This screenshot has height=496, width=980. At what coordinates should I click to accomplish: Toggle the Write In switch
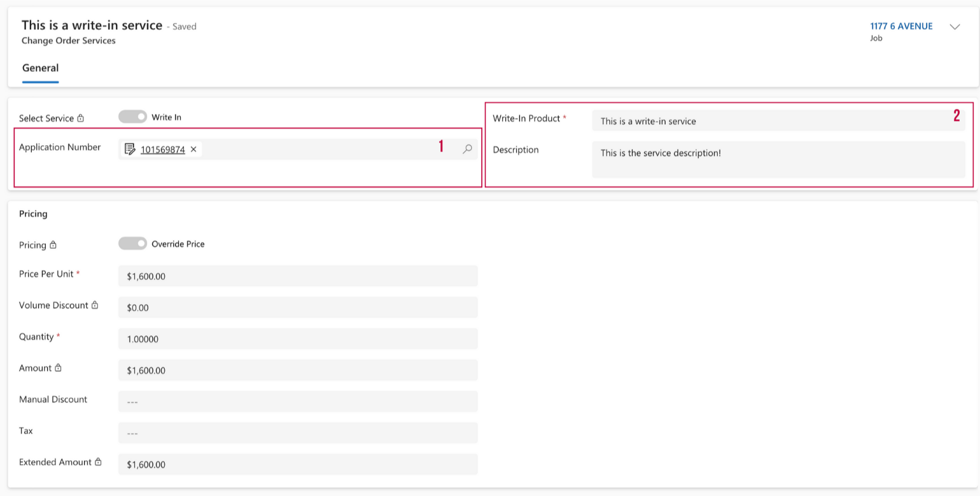coord(132,117)
